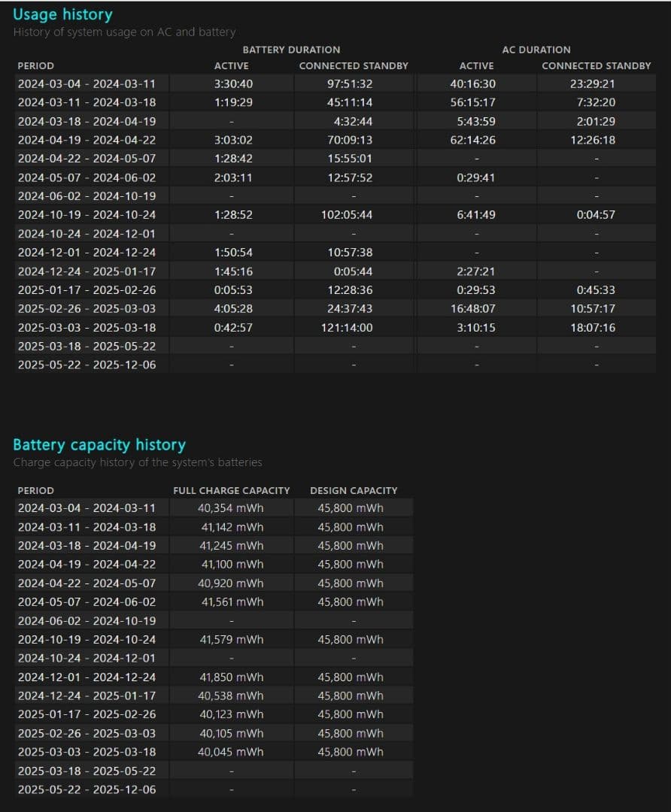671x812 pixels.
Task: Click the FULL CHARGE CAPACITY column header
Action: [231, 490]
